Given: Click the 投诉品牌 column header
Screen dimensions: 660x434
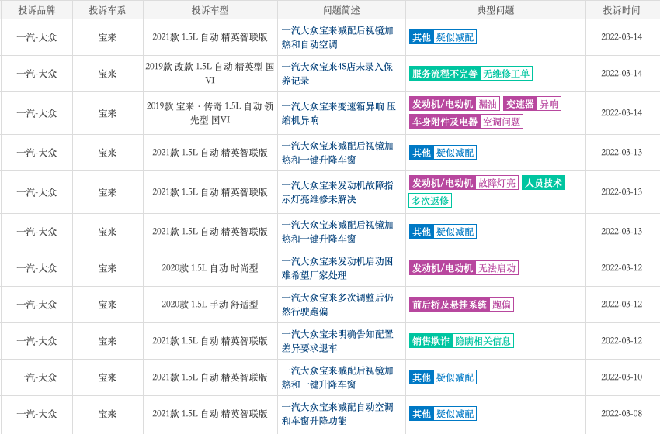Looking at the screenshot, I should [37, 10].
